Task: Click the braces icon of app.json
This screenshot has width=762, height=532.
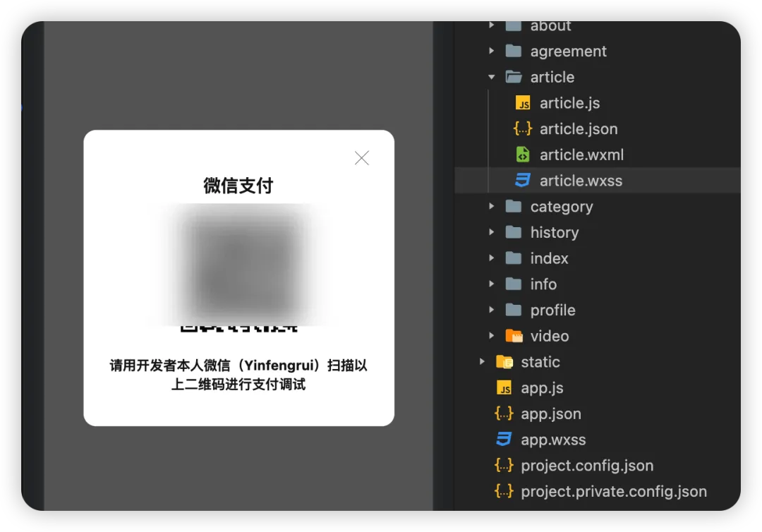Action: [504, 413]
